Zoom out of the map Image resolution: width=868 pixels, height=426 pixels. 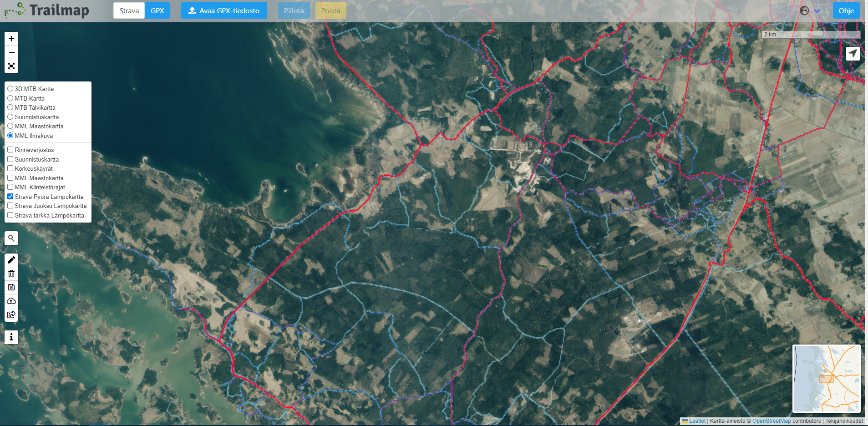point(11,52)
